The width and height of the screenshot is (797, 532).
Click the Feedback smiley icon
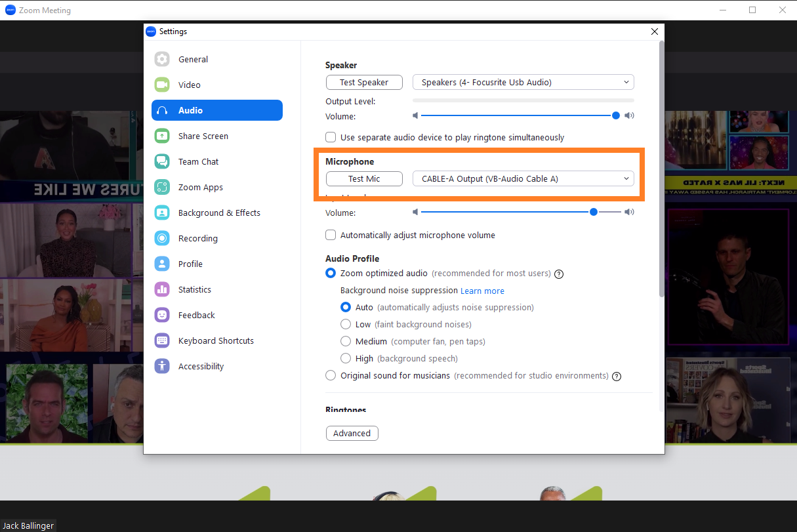(162, 315)
